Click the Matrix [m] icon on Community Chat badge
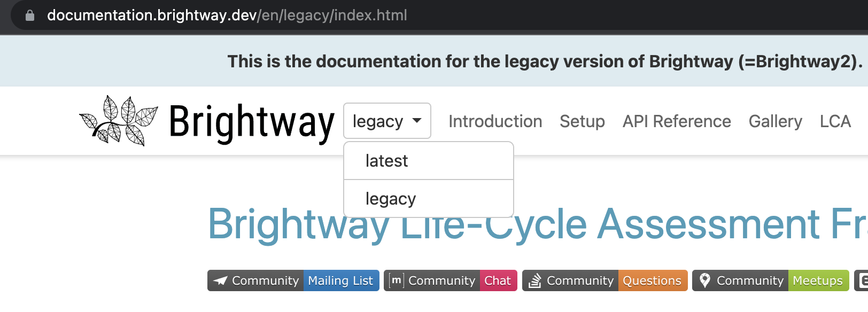 tap(396, 280)
